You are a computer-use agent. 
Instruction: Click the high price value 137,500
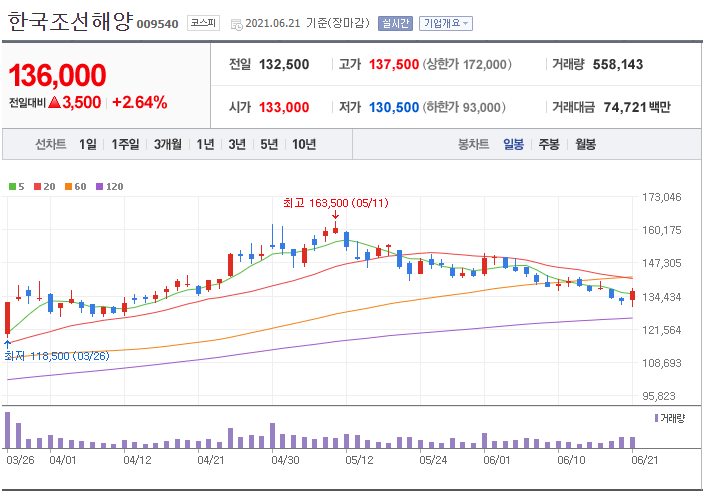coord(394,65)
